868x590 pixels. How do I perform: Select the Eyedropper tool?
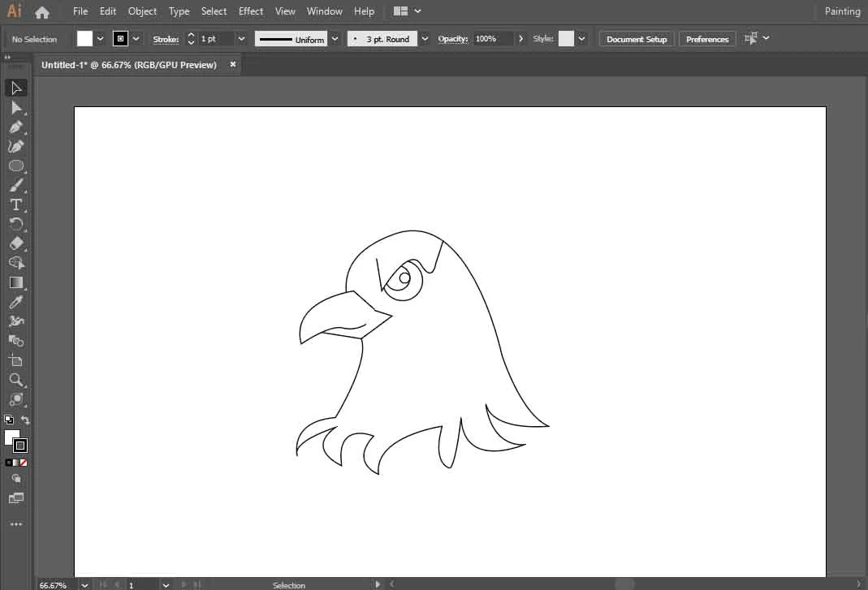point(16,302)
